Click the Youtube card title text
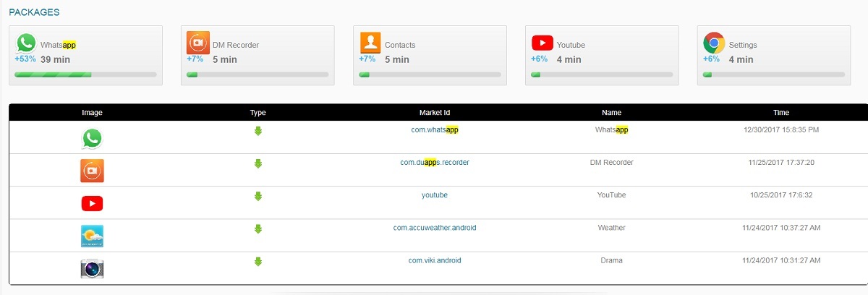Image resolution: width=868 pixels, height=295 pixels. (x=571, y=45)
